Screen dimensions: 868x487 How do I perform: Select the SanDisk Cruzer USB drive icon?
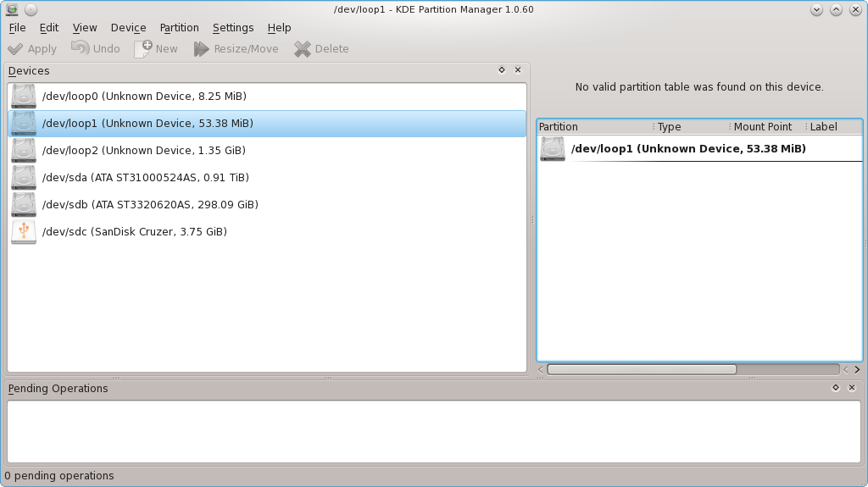pyautogui.click(x=24, y=232)
